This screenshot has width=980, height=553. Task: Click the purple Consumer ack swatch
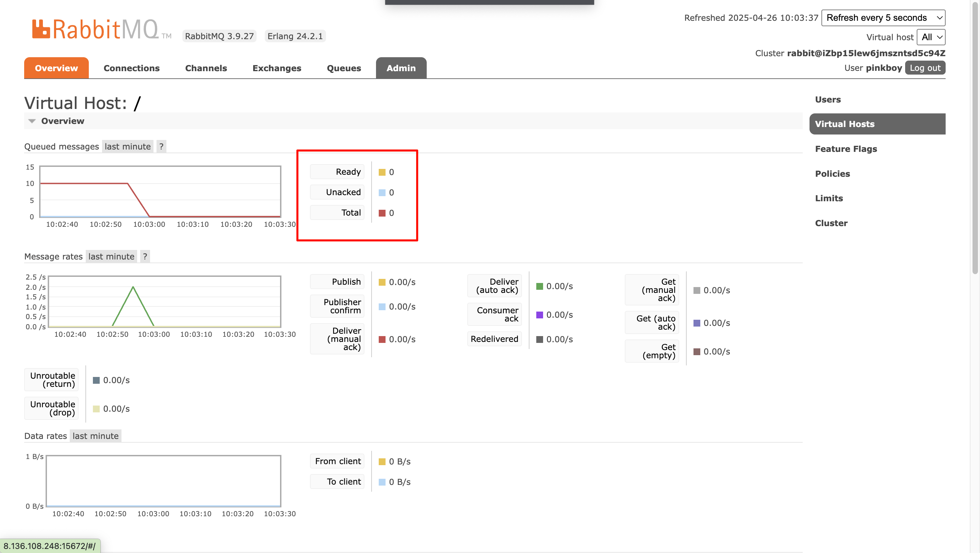pyautogui.click(x=539, y=315)
